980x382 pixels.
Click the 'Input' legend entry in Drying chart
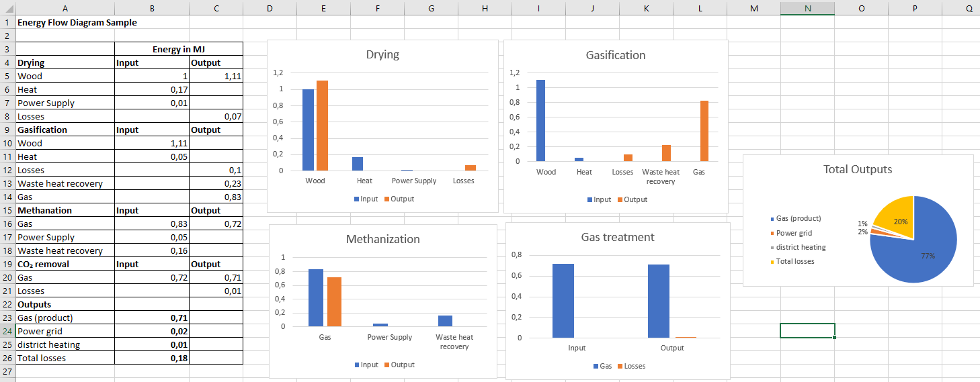(x=366, y=199)
